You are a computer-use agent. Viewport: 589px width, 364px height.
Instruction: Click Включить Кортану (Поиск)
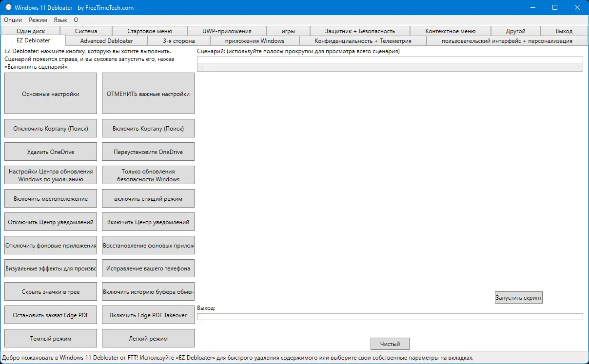coord(148,128)
